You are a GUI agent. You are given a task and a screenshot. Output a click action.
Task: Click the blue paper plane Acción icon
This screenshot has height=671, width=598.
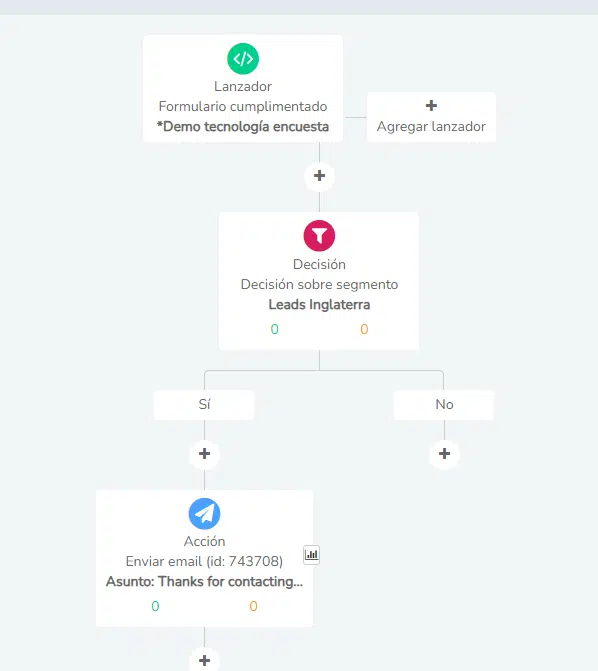pos(205,514)
